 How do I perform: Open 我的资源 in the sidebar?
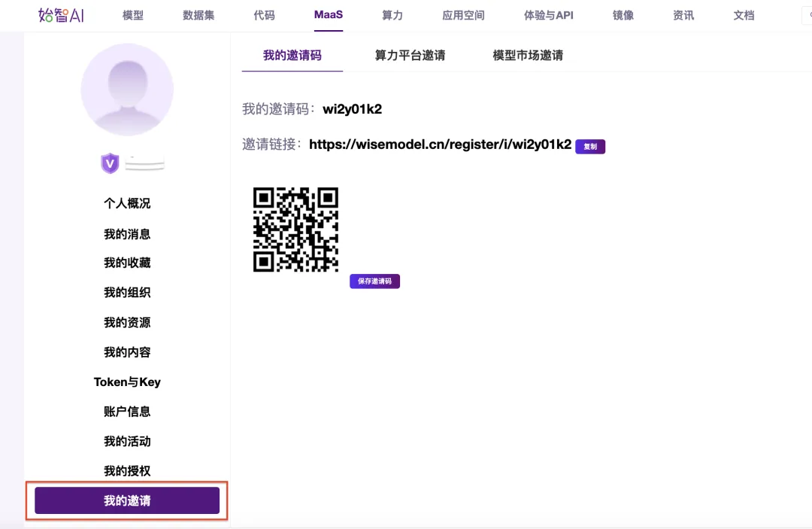[127, 322]
